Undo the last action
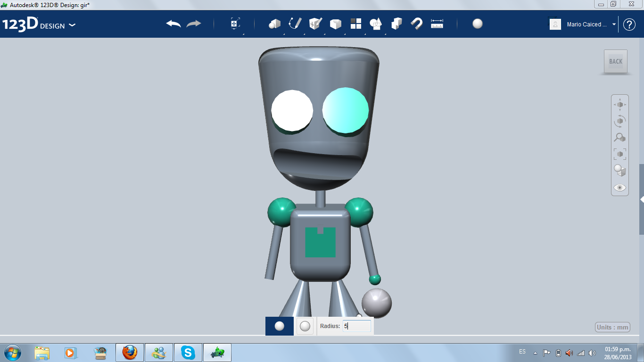This screenshot has height=362, width=644. (173, 24)
